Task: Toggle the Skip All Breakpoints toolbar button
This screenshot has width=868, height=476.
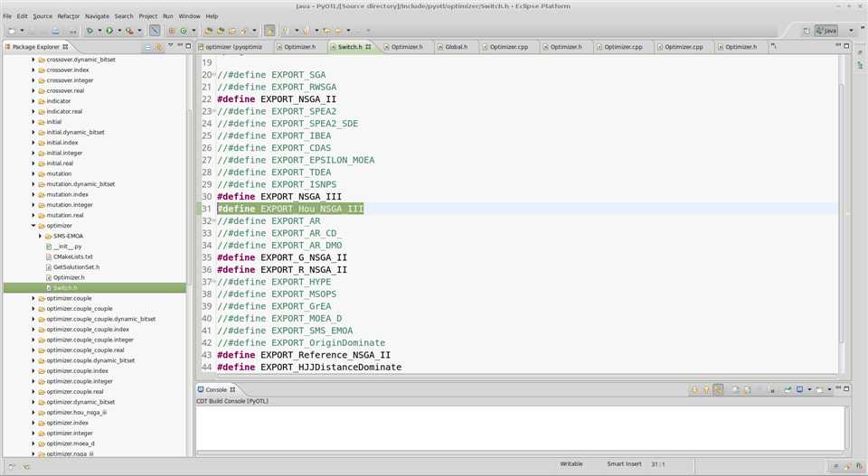Action: point(155,31)
